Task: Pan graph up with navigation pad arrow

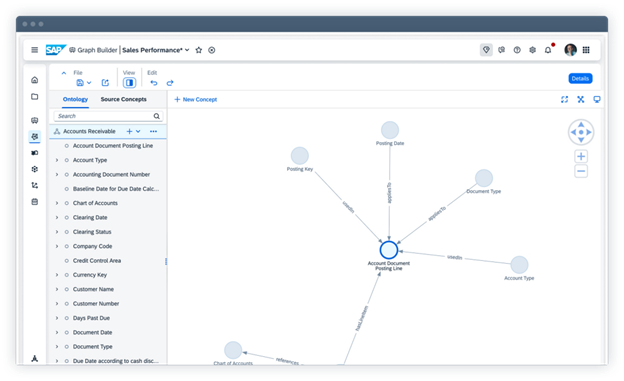Action: [581, 124]
